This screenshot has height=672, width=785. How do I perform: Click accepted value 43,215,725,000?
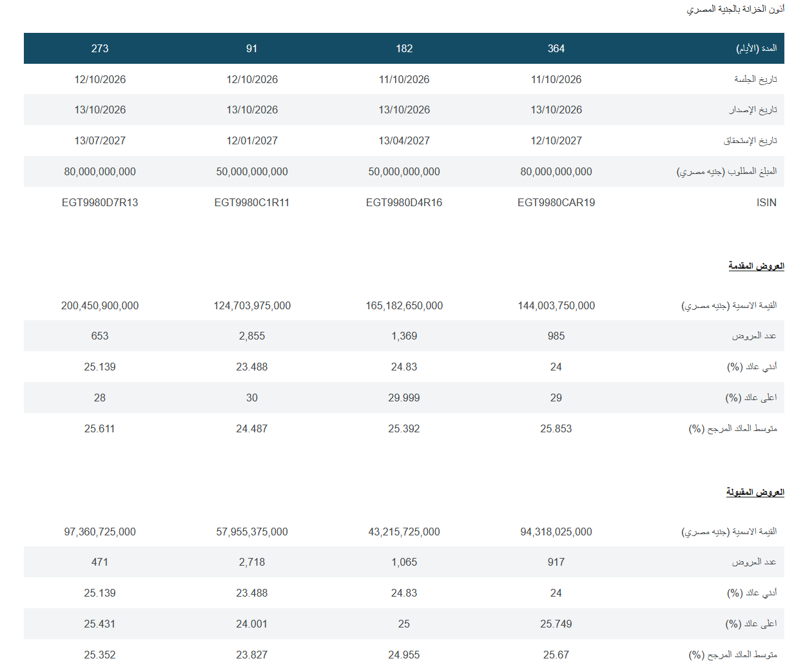(404, 532)
